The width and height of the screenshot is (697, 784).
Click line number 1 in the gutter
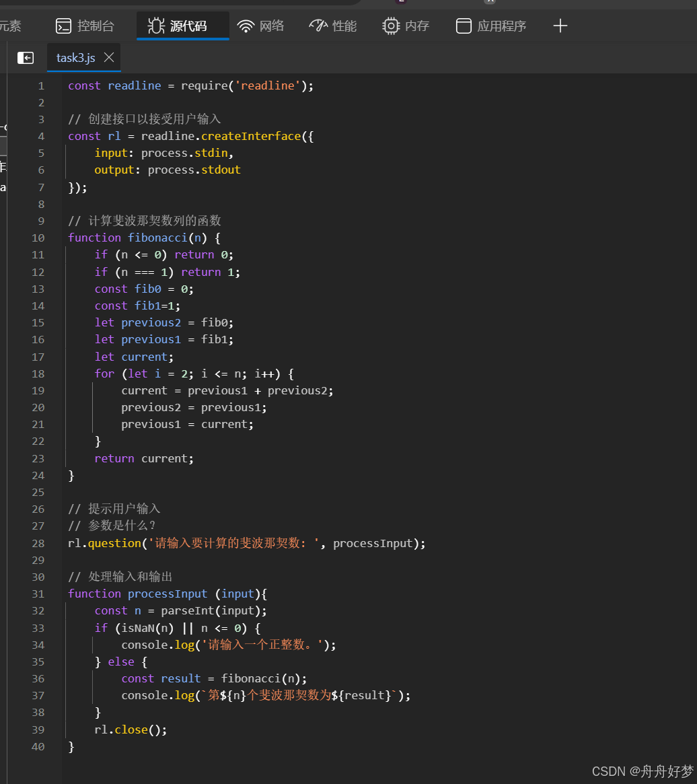41,86
